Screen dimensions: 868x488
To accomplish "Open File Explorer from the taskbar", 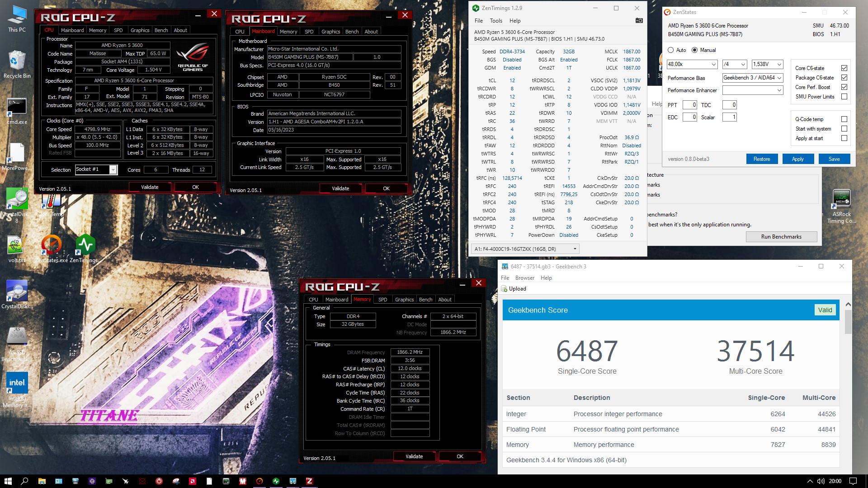I will click(x=42, y=481).
